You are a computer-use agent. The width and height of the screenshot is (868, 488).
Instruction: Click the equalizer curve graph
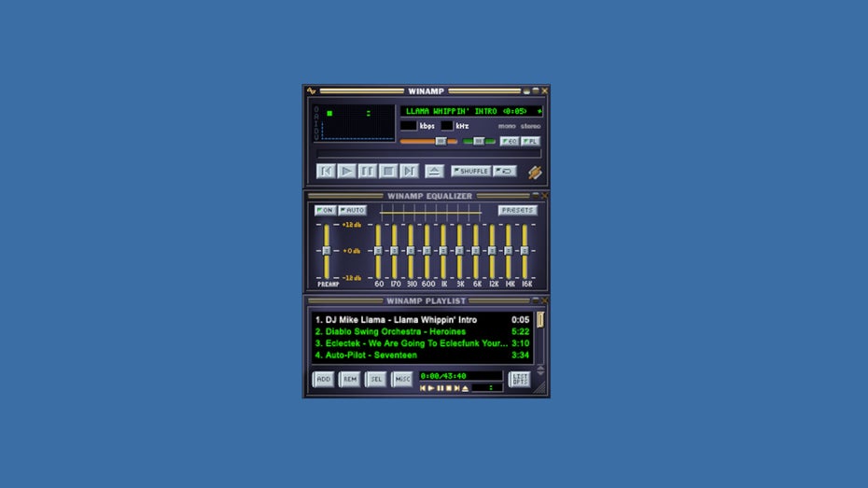pos(430,212)
